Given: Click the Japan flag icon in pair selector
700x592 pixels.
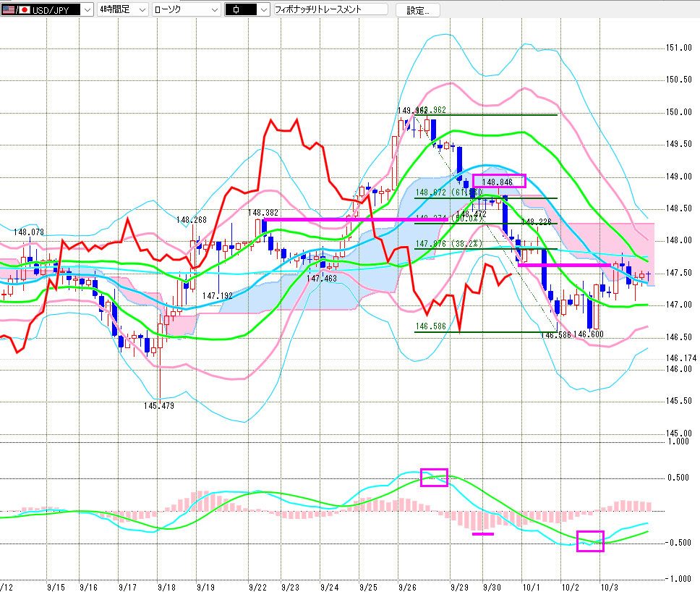Looking at the screenshot, I should [25, 10].
